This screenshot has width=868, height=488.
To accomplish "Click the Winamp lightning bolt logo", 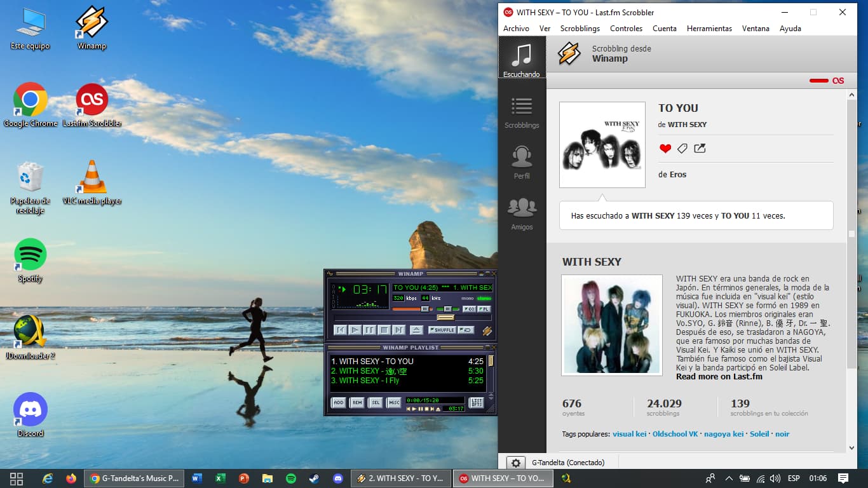I will (x=487, y=330).
